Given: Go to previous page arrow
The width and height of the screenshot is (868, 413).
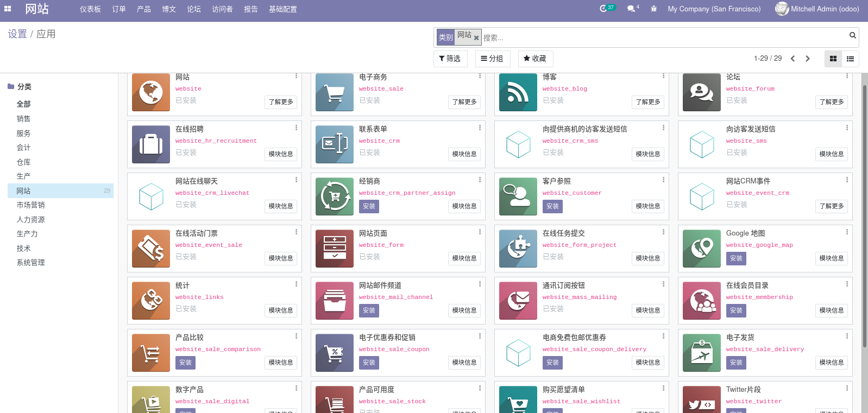Looking at the screenshot, I should 792,59.
